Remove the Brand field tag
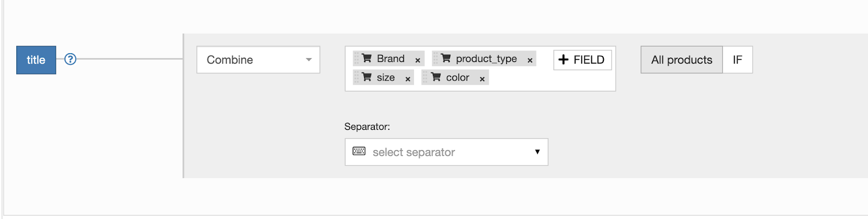Image resolution: width=868 pixels, height=219 pixels. point(418,60)
